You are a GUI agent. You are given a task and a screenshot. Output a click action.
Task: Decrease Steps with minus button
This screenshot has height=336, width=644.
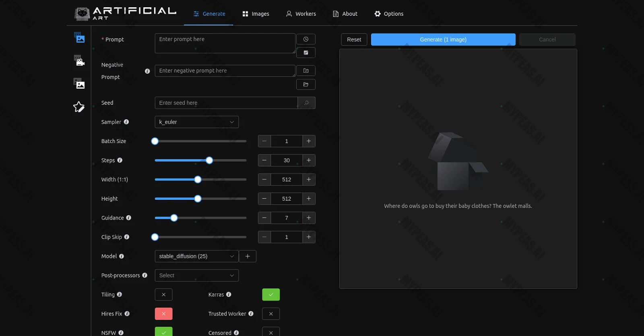tap(264, 160)
